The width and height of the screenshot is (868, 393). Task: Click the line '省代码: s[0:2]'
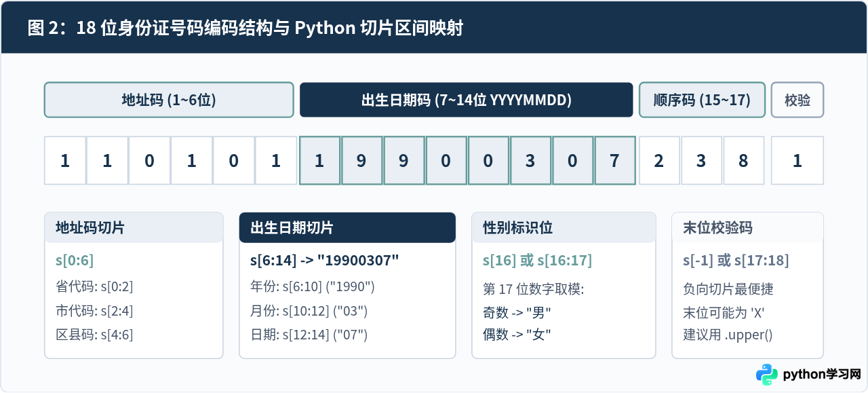[94, 286]
